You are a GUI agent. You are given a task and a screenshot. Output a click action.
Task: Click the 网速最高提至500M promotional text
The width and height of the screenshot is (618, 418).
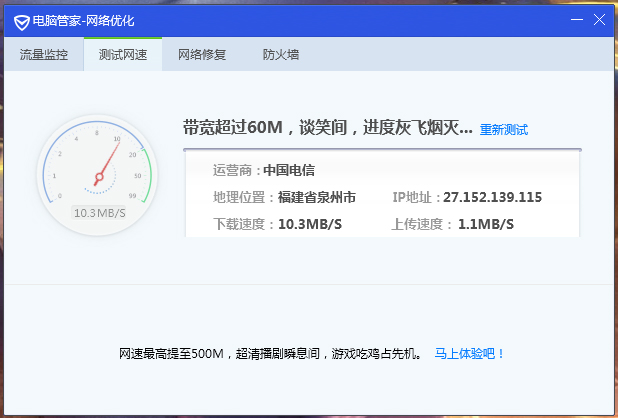pos(270,353)
